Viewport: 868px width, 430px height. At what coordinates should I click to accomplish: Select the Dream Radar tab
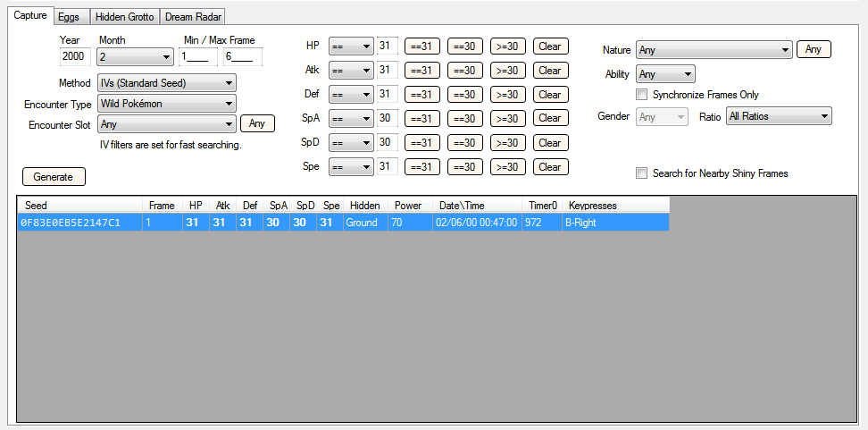coord(193,17)
